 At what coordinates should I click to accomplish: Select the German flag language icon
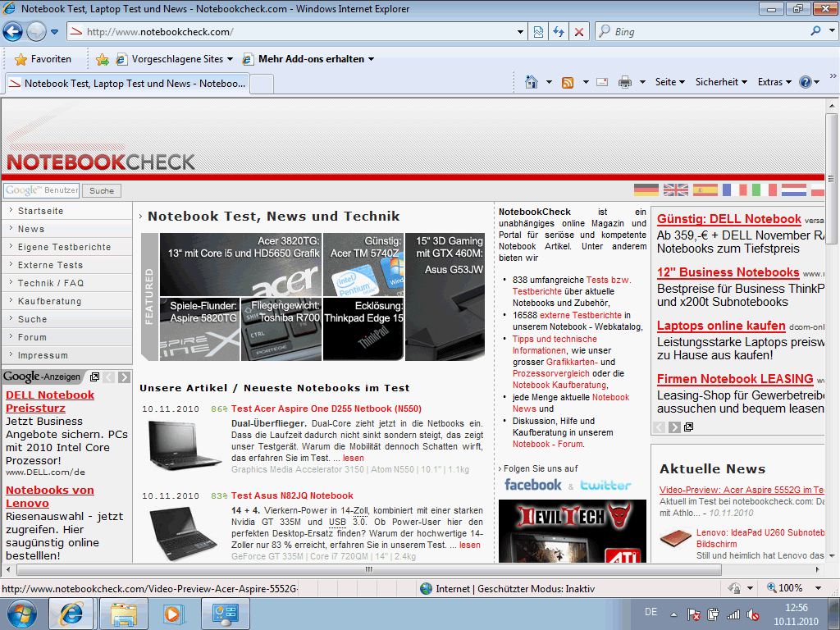click(646, 189)
